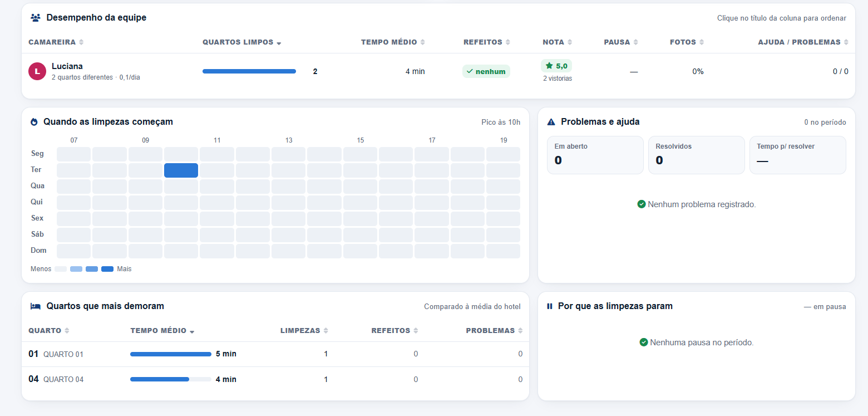Click the Comparado à média do hotel note

click(472, 306)
